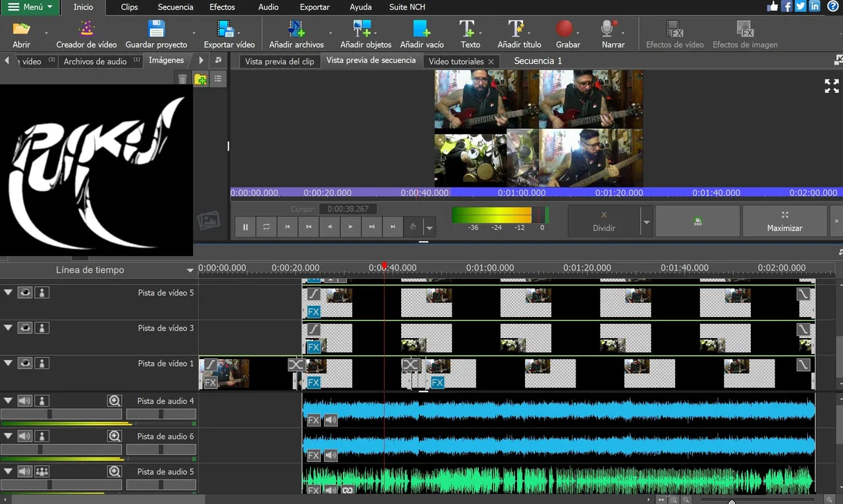Open playback speed dropdown arrow
The height and width of the screenshot is (504, 843).
click(x=430, y=228)
